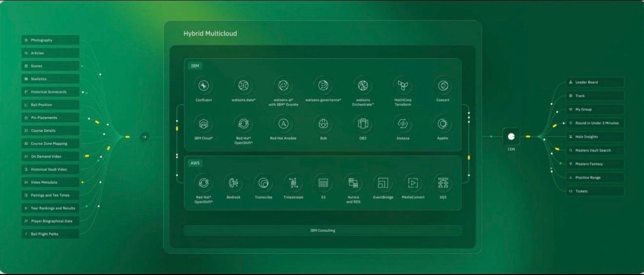
Task: Select the Track output item
Action: coord(595,96)
